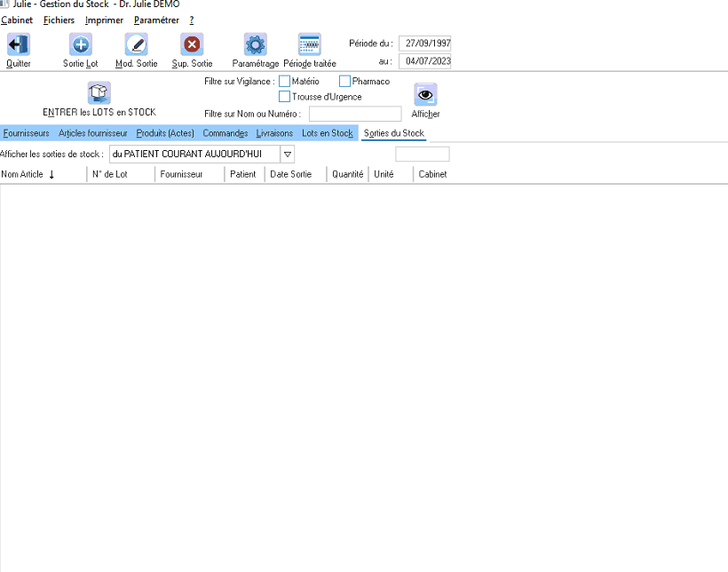Open the Imprimer menu
This screenshot has height=572, width=728.
(x=104, y=20)
